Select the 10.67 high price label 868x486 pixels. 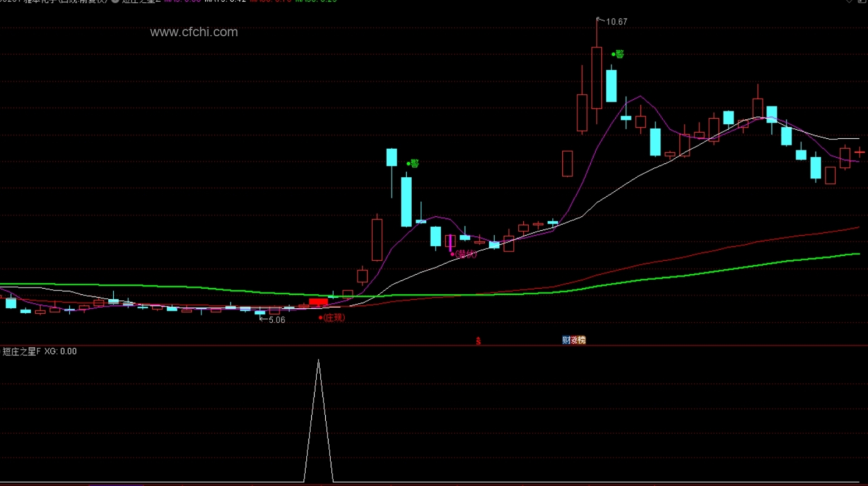616,22
